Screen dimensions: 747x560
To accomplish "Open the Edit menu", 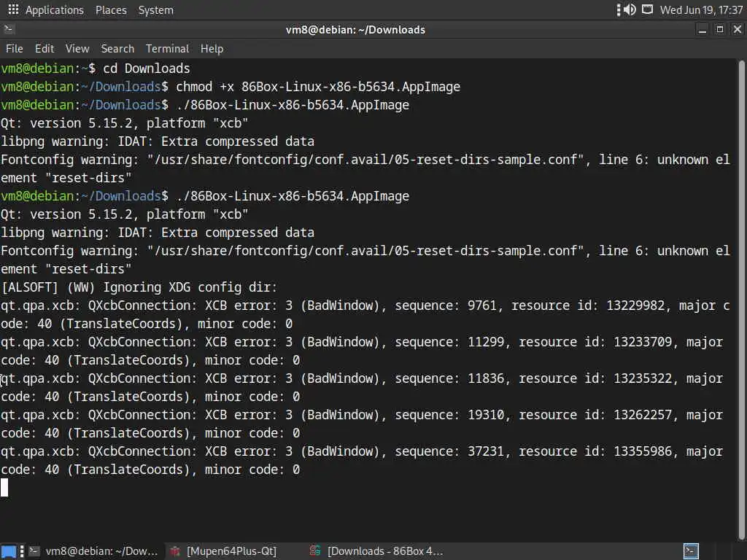I will (x=44, y=49).
